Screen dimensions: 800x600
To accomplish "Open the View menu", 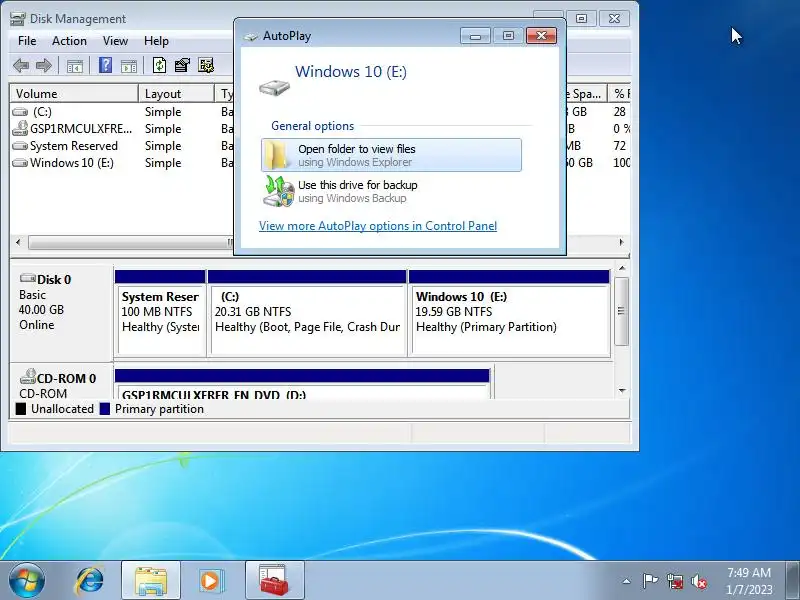I will (115, 41).
